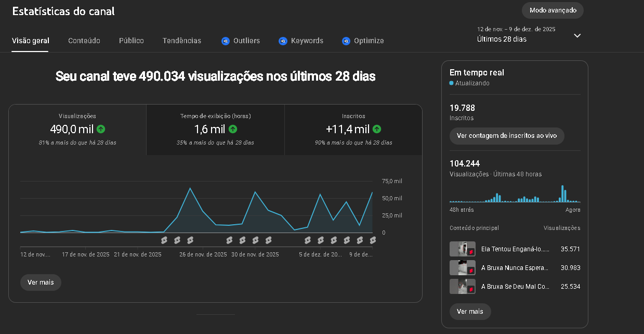Click 35% a mais do que há 28 dias

coord(215,143)
